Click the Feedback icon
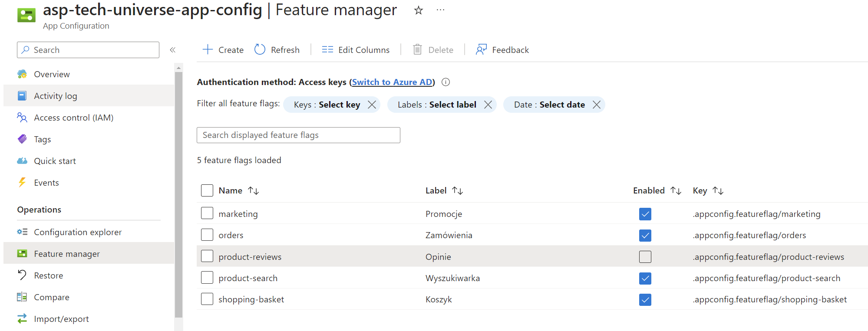This screenshot has width=868, height=331. tap(481, 49)
